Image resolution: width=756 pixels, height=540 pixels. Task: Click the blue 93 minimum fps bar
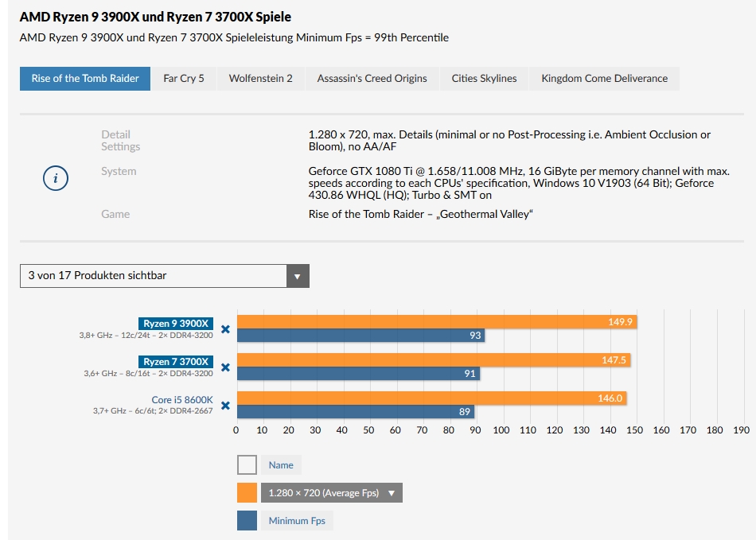point(360,336)
